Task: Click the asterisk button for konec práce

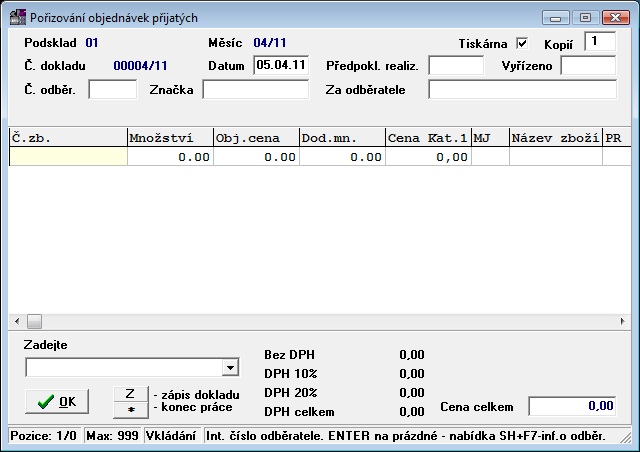Action: (130, 409)
